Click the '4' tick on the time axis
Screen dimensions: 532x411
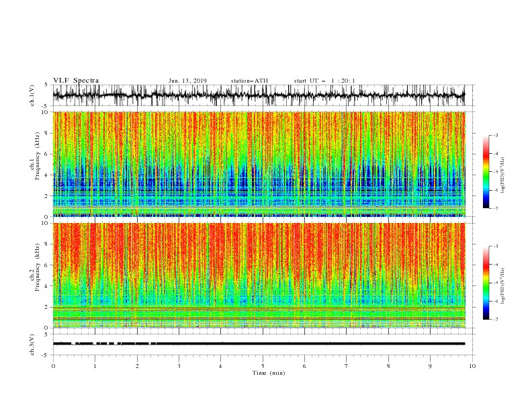(x=220, y=366)
